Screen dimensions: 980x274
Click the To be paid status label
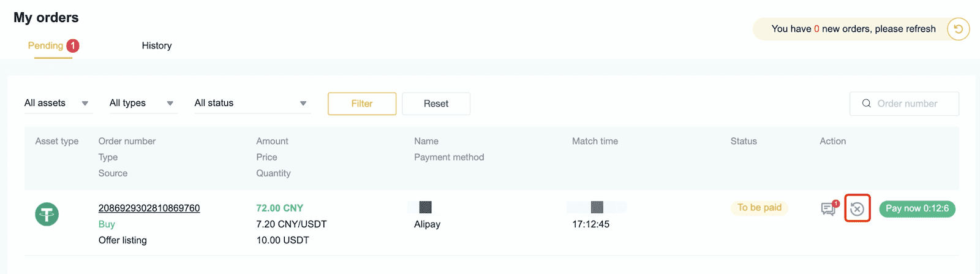759,207
